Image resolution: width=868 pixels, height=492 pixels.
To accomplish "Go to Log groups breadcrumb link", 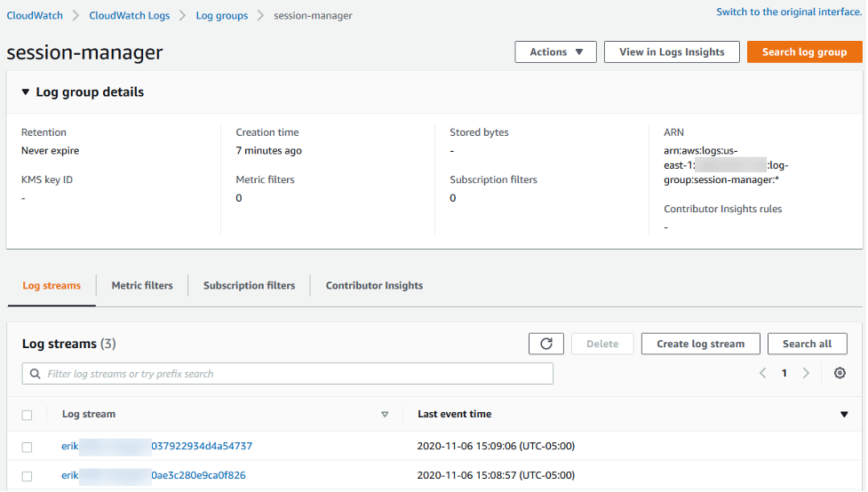I will [x=222, y=15].
